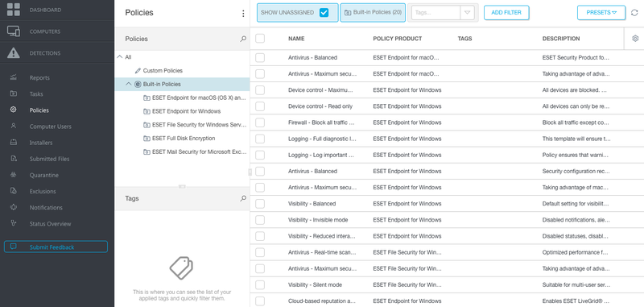The image size is (644, 307).
Task: Open the Detections warning triangle icon
Action: tap(14, 52)
